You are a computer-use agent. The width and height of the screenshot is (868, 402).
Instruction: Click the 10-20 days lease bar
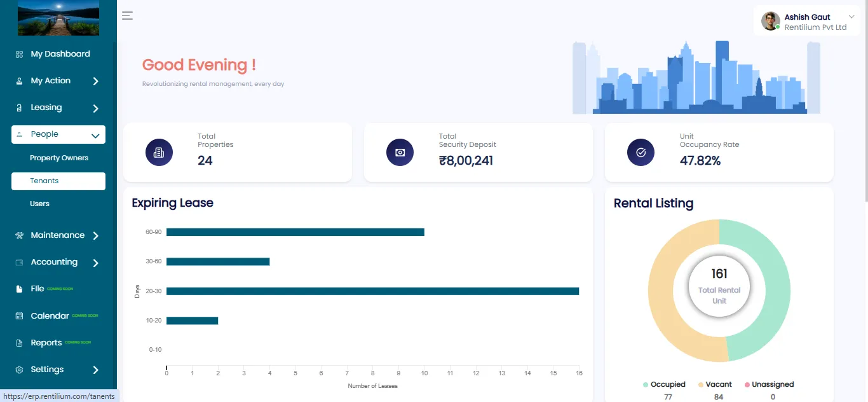point(193,321)
